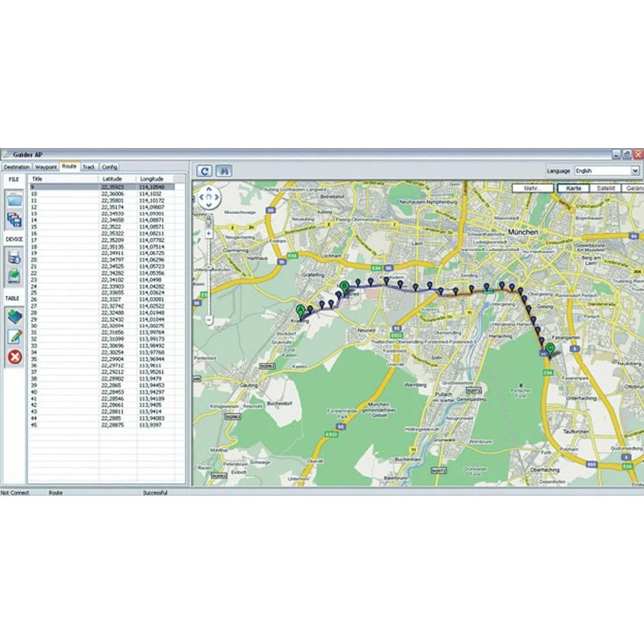The height and width of the screenshot is (644, 644).
Task: Refresh the map with the reload icon
Action: tap(204, 171)
